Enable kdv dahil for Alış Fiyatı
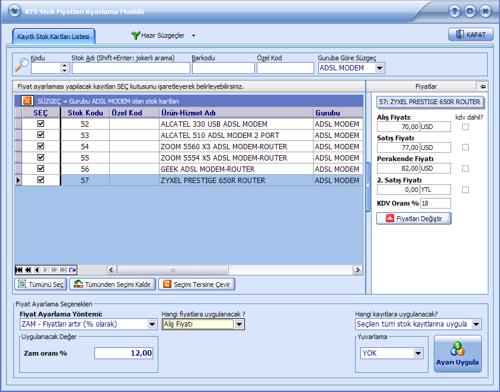 pyautogui.click(x=465, y=127)
